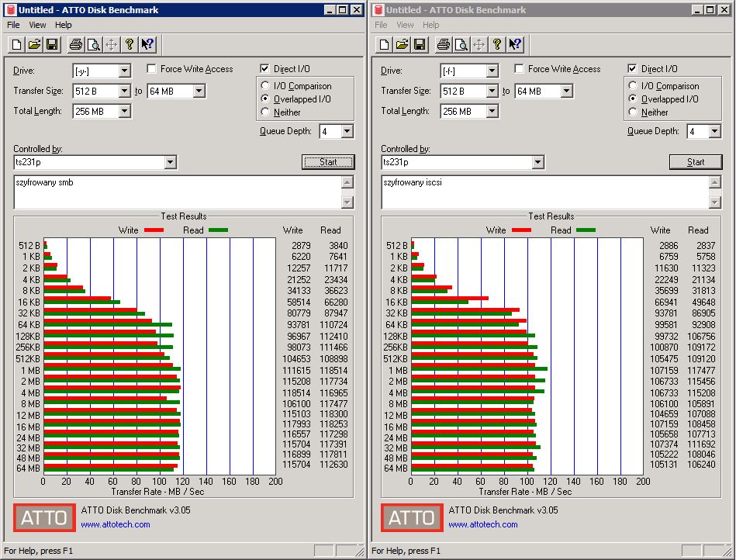Enable Force Write Access in right window
736x560 pixels.
click(519, 68)
